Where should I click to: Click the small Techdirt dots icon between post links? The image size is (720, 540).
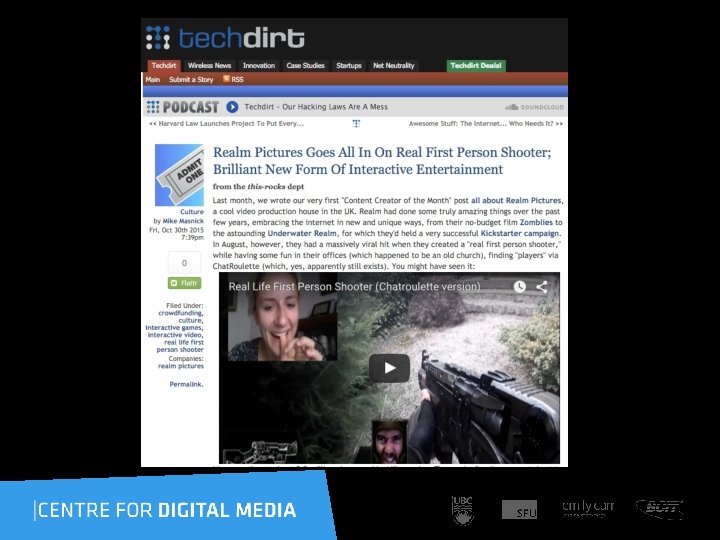click(x=356, y=124)
